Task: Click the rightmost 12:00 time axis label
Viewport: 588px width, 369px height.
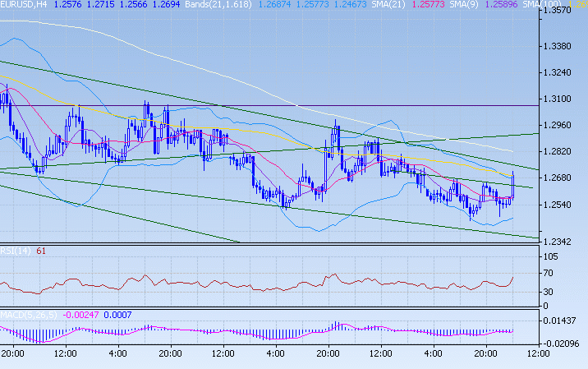Action: point(538,353)
